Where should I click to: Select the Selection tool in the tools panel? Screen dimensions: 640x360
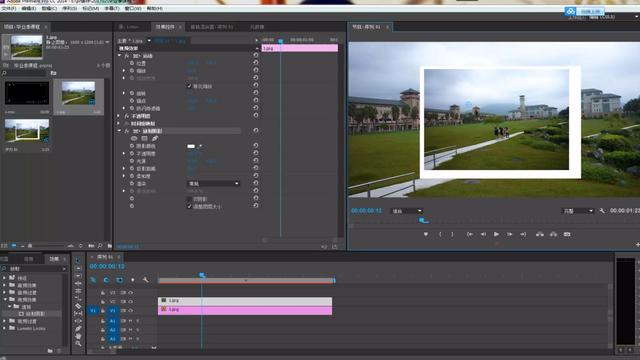(78, 260)
